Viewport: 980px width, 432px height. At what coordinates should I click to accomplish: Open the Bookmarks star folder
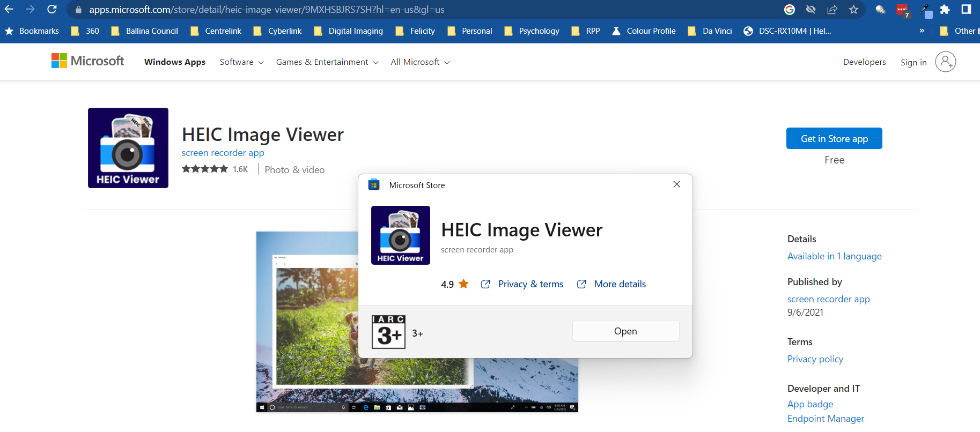point(32,31)
